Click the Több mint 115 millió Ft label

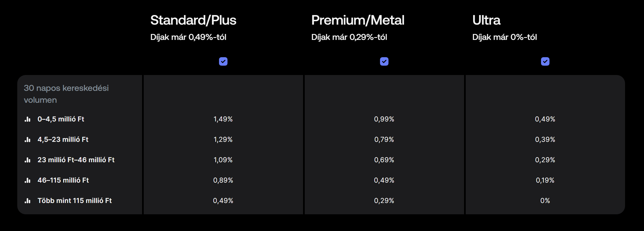[75, 201]
